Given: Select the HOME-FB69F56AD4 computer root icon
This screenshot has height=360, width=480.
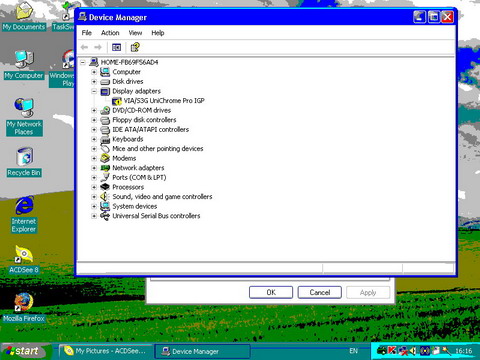Looking at the screenshot, I should 94,62.
